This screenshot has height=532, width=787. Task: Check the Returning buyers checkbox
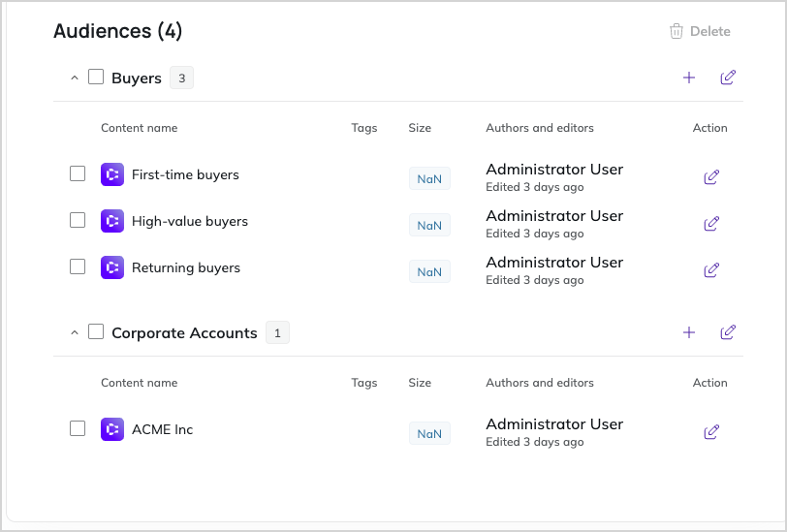coord(78,267)
